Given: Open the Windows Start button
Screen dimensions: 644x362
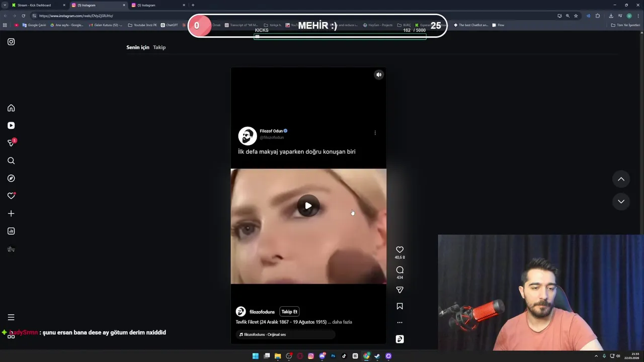Looking at the screenshot, I should pyautogui.click(x=256, y=356).
